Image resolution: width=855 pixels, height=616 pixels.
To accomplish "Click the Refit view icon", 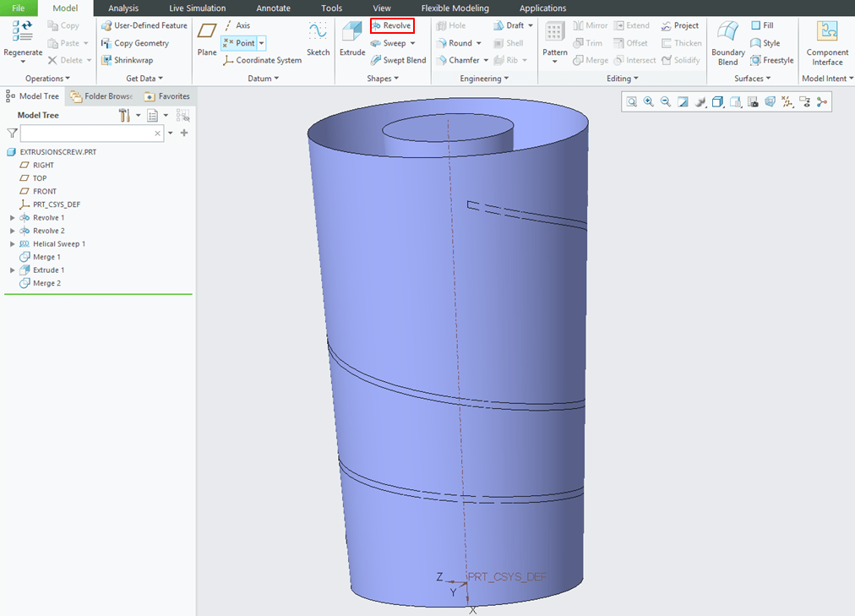I will coord(631,102).
